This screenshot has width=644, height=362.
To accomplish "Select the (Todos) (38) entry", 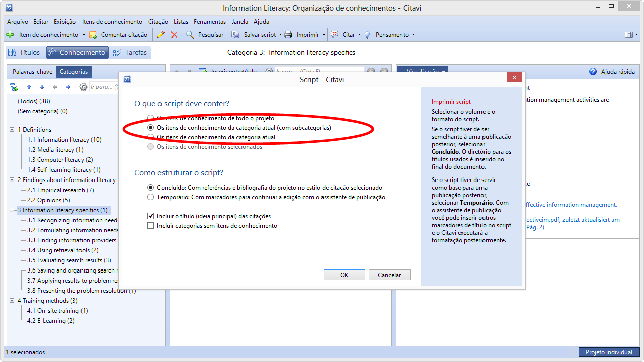I will point(34,101).
